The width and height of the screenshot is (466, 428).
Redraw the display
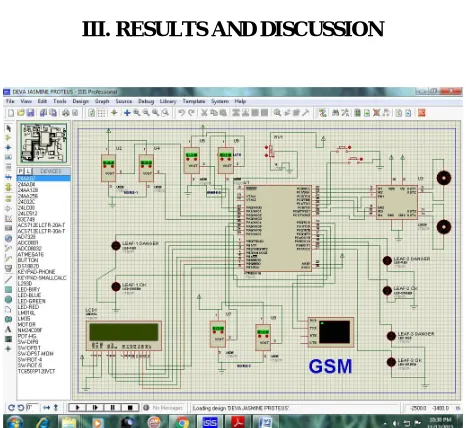[x=91, y=113]
